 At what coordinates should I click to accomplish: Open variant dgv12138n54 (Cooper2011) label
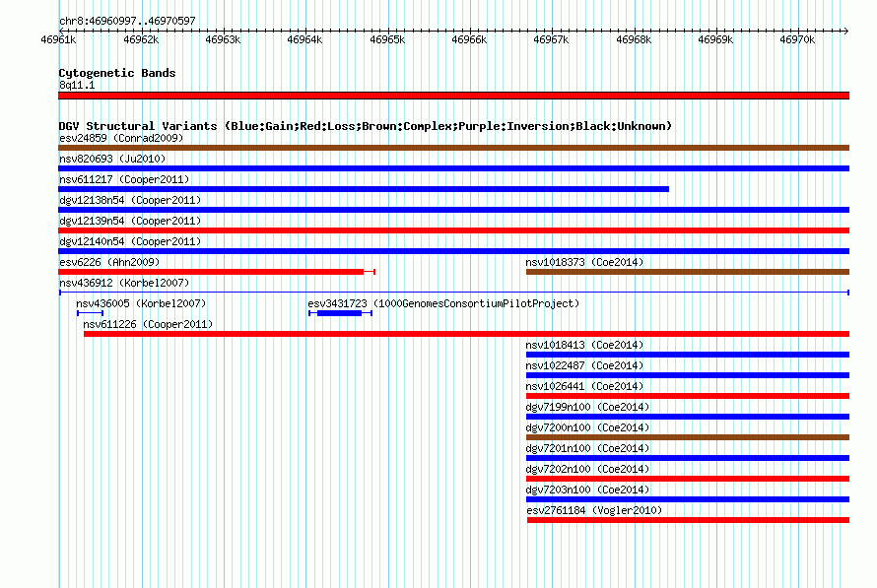click(130, 200)
